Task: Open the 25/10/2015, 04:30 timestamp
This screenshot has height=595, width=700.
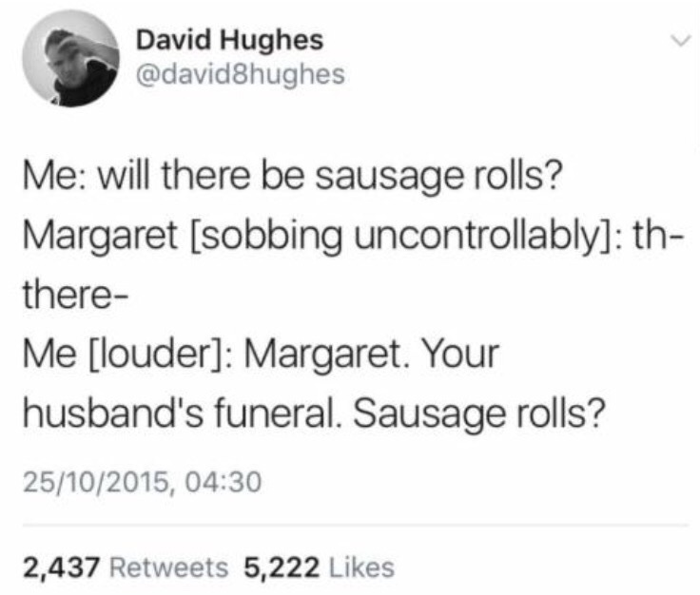Action: pos(142,482)
